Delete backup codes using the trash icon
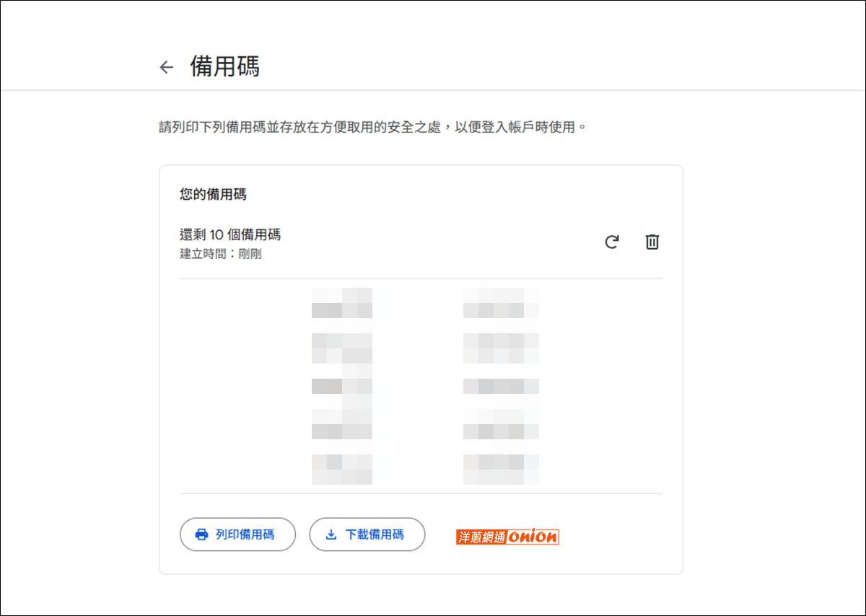 point(652,242)
